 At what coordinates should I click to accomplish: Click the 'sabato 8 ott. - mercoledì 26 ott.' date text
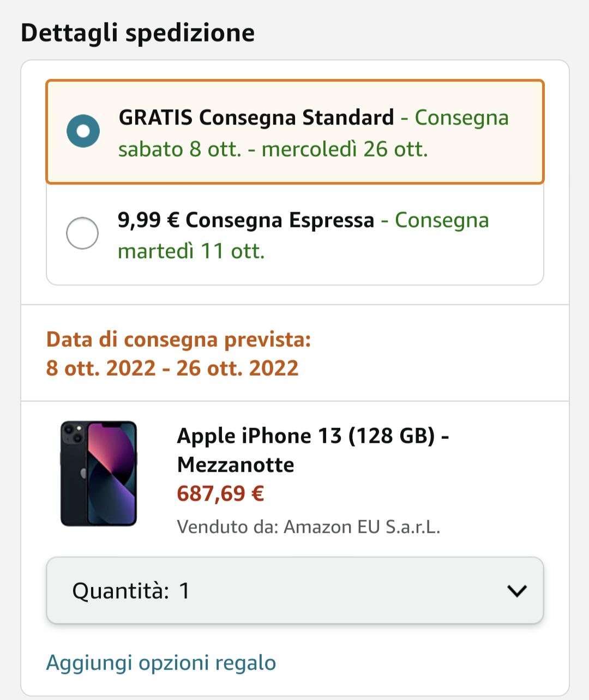click(273, 149)
